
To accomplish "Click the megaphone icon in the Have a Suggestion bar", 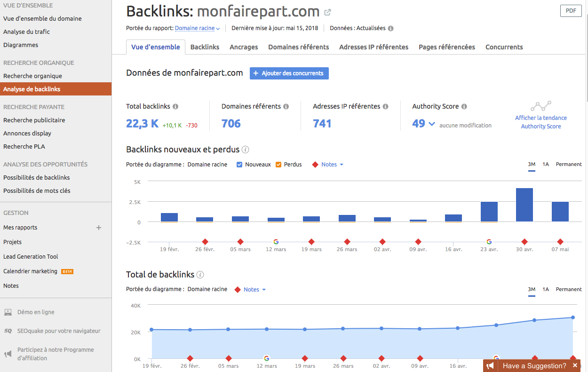I will pos(490,366).
